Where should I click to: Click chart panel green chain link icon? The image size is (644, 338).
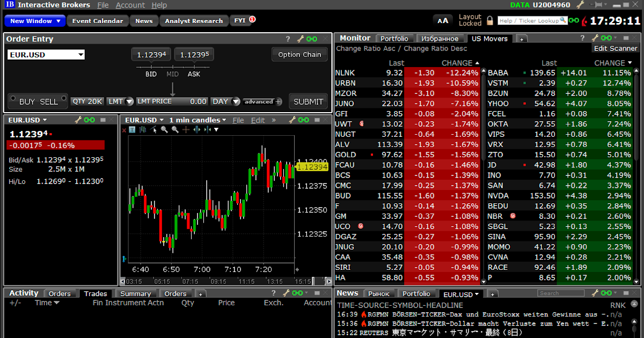click(x=303, y=120)
